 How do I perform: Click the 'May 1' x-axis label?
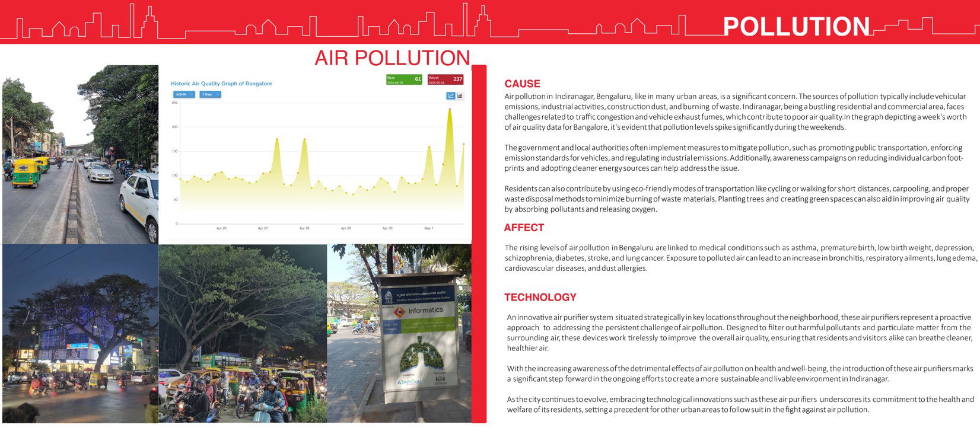pos(428,228)
